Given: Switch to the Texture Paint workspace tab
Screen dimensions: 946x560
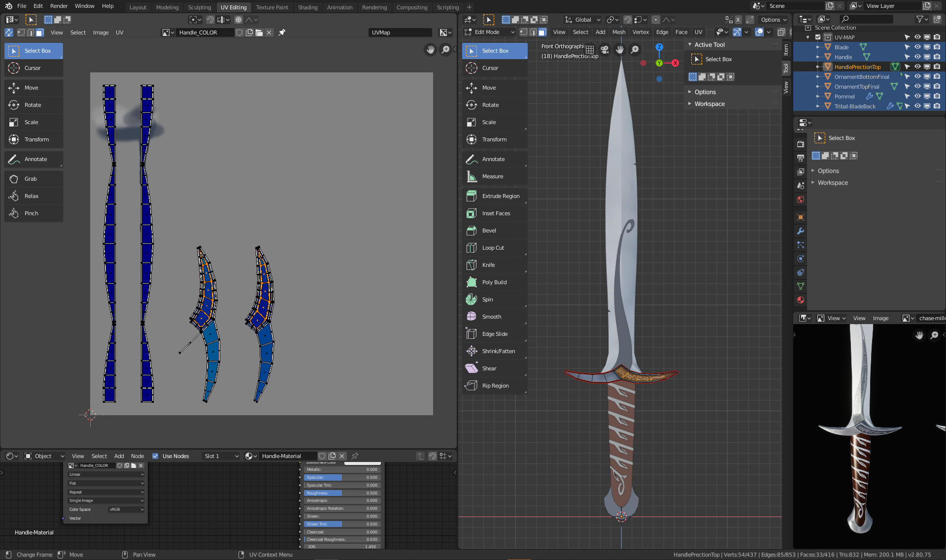Looking at the screenshot, I should click(272, 7).
